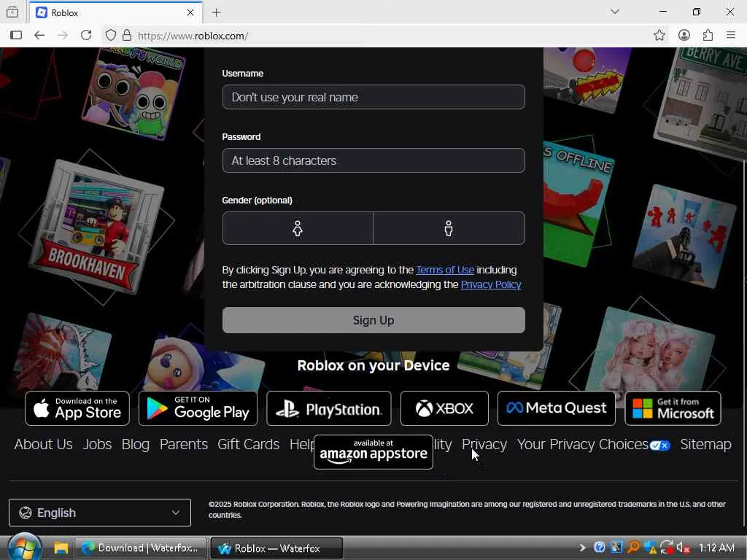Click the Amazon Appstore badge
Screen dimensions: 747x560
(x=373, y=452)
